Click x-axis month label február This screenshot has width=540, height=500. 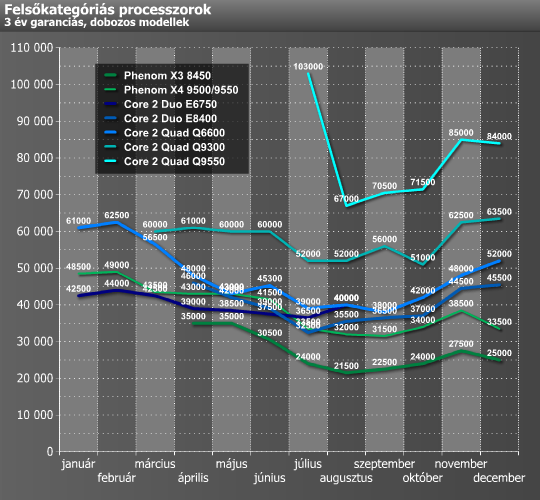[116, 478]
